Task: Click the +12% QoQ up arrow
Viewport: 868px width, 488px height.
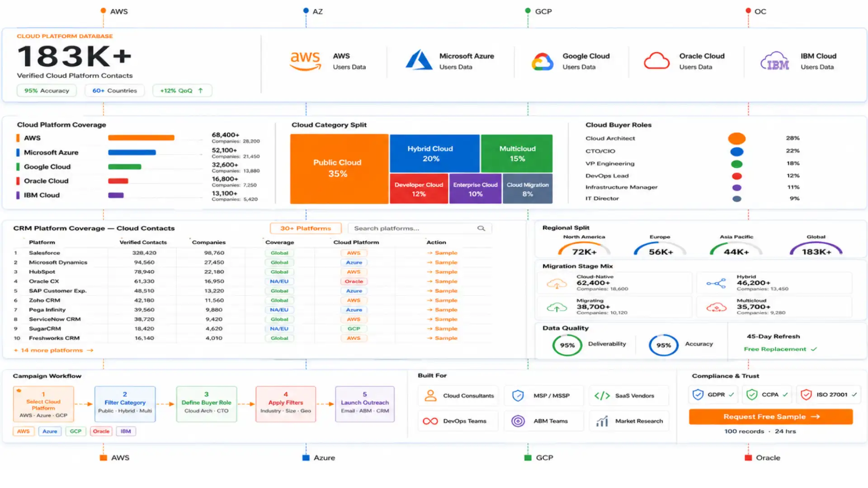Action: [200, 90]
